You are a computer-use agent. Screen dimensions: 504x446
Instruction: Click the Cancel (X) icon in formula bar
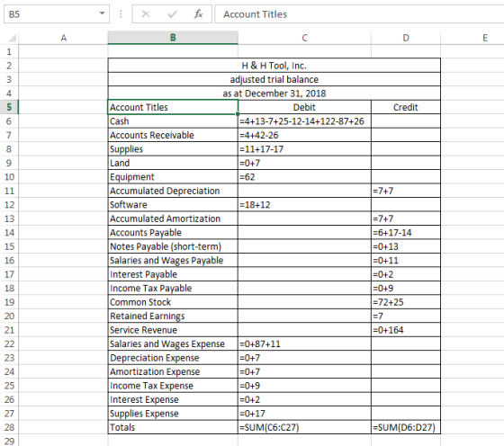point(146,14)
